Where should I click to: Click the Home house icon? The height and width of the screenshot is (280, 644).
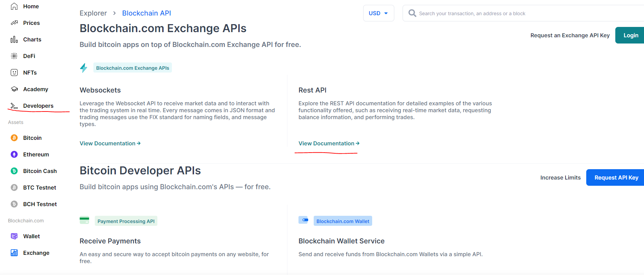click(14, 6)
